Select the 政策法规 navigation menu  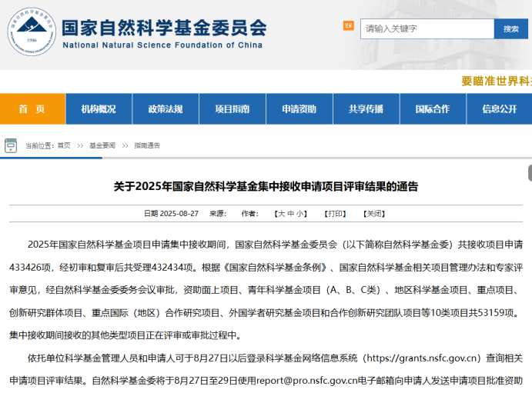click(x=166, y=109)
